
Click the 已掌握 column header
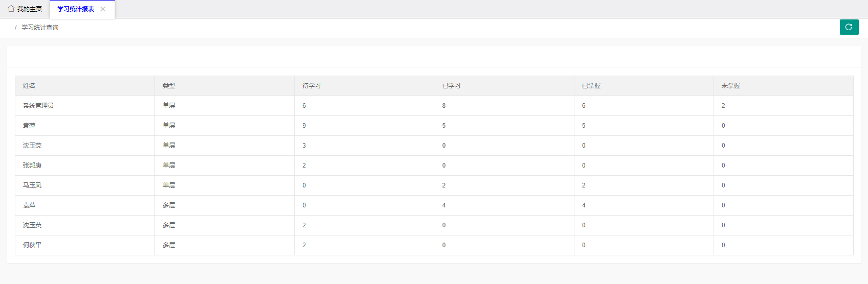coord(591,86)
